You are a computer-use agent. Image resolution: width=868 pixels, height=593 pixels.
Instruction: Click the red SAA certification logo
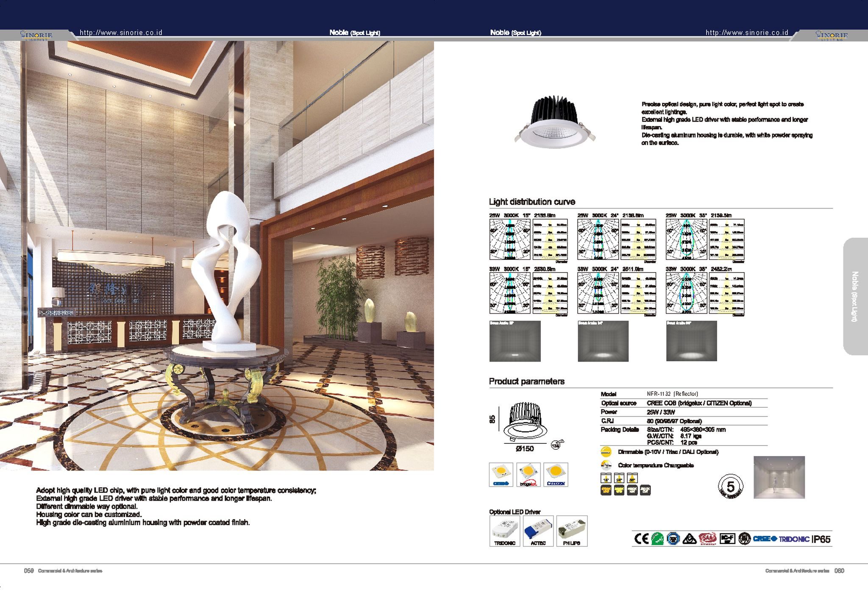click(x=707, y=539)
